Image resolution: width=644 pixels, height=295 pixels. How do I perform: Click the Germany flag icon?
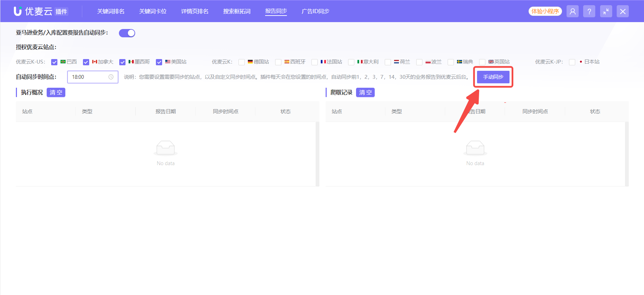(250, 62)
